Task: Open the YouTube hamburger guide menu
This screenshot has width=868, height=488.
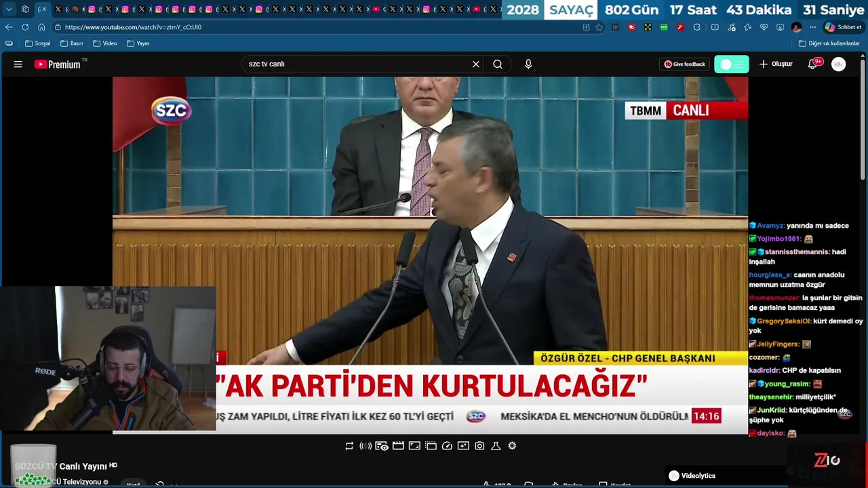Action: coord(18,64)
